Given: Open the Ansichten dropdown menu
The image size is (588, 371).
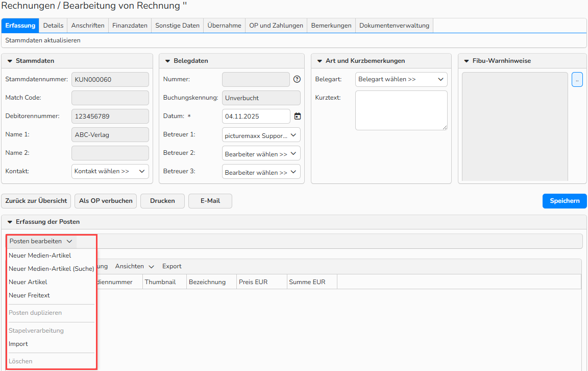Looking at the screenshot, I should 134,266.
